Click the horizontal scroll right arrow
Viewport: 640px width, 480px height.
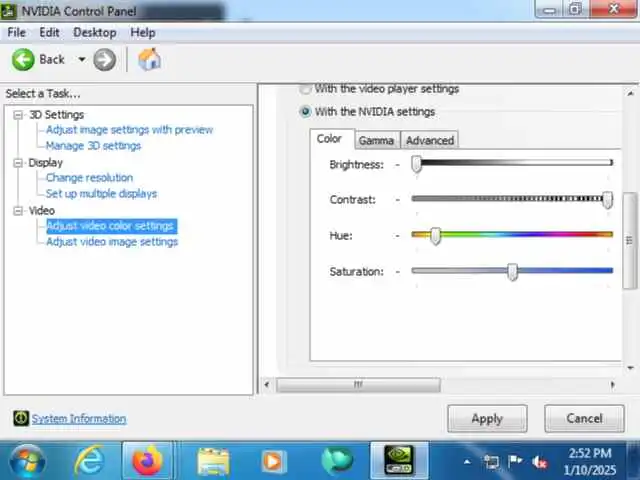coord(612,384)
